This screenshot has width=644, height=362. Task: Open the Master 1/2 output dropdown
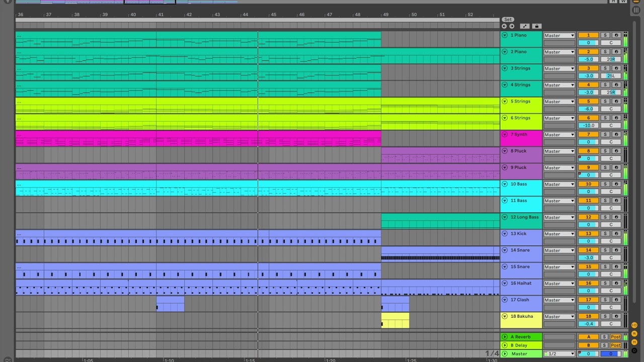point(559,354)
